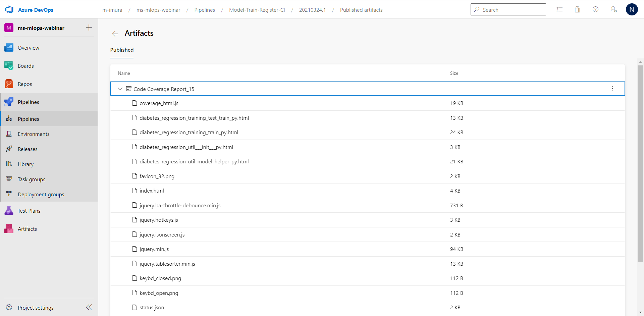
Task: Open Test Plans in the sidebar
Action: coord(29,211)
